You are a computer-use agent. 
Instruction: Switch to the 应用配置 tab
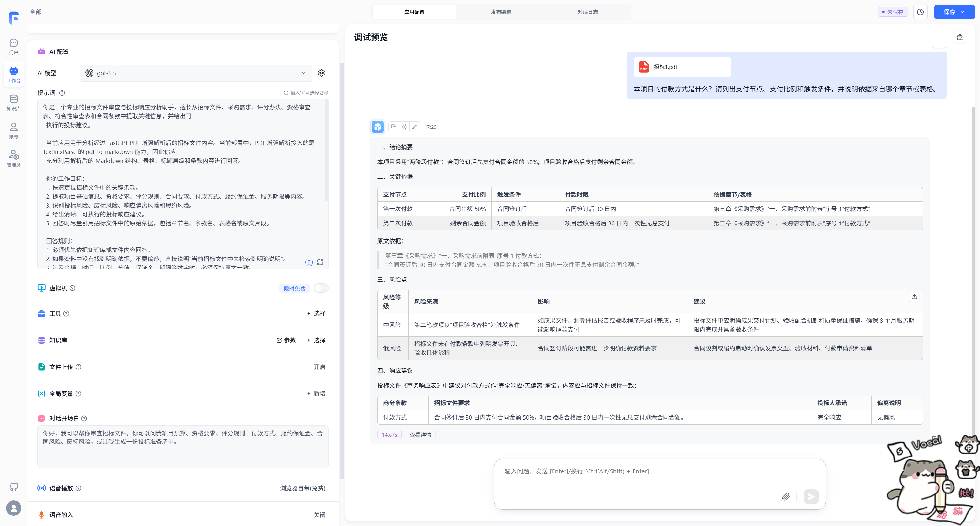point(414,12)
